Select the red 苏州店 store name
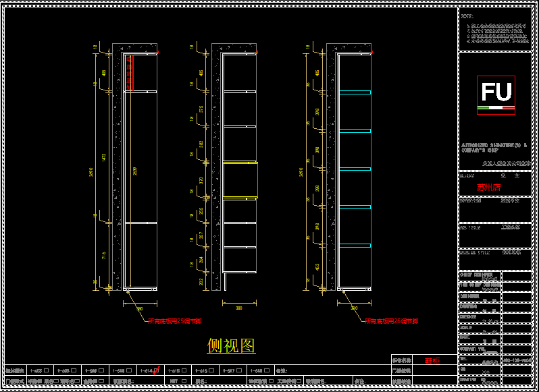539x392 pixels. coord(488,188)
